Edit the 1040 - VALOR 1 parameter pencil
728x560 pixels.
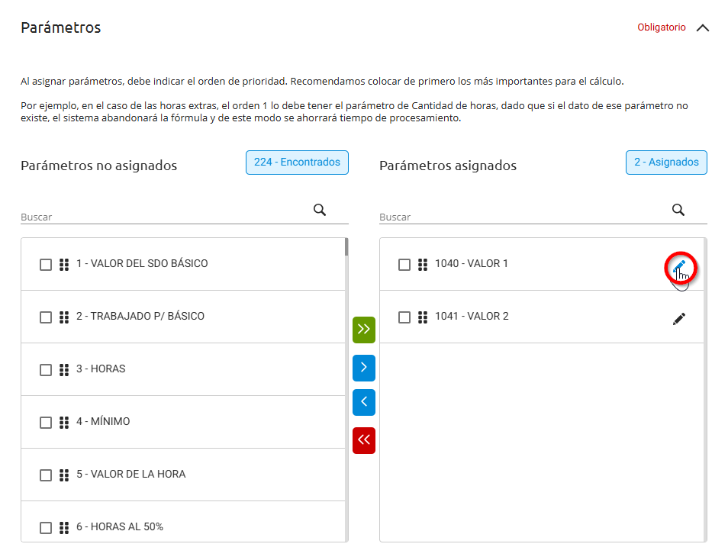click(x=679, y=266)
